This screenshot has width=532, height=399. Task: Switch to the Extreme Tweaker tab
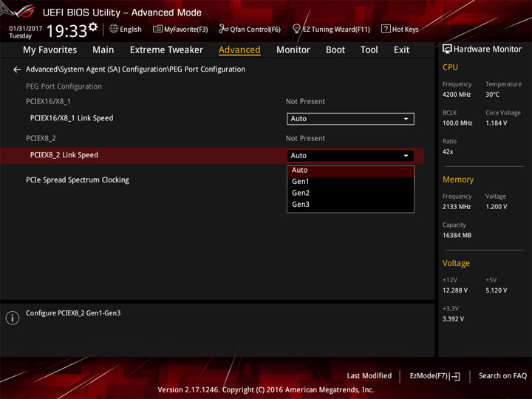166,50
